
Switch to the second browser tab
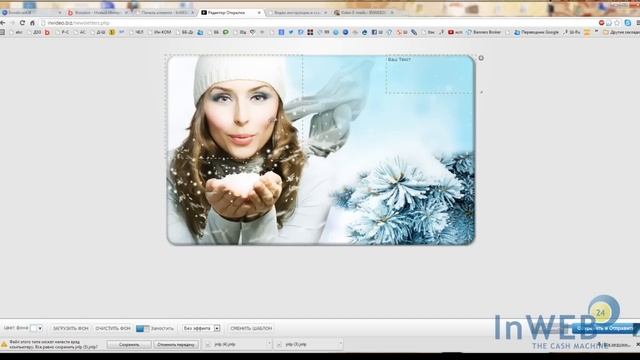point(98,13)
